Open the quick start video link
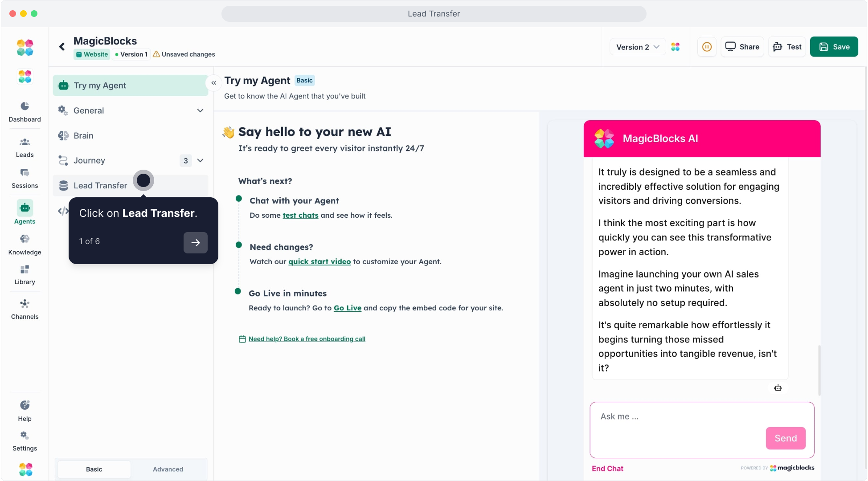868x481 pixels. [x=319, y=261]
